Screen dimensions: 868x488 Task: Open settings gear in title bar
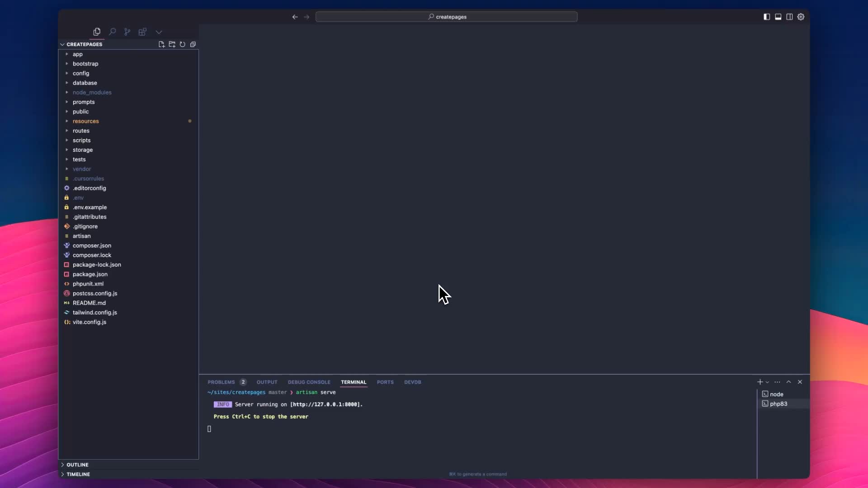click(x=801, y=17)
